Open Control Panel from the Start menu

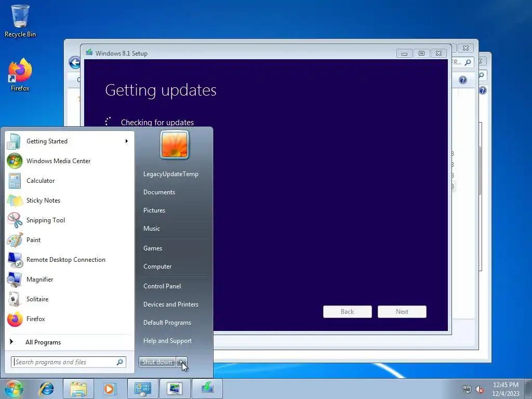pyautogui.click(x=162, y=286)
